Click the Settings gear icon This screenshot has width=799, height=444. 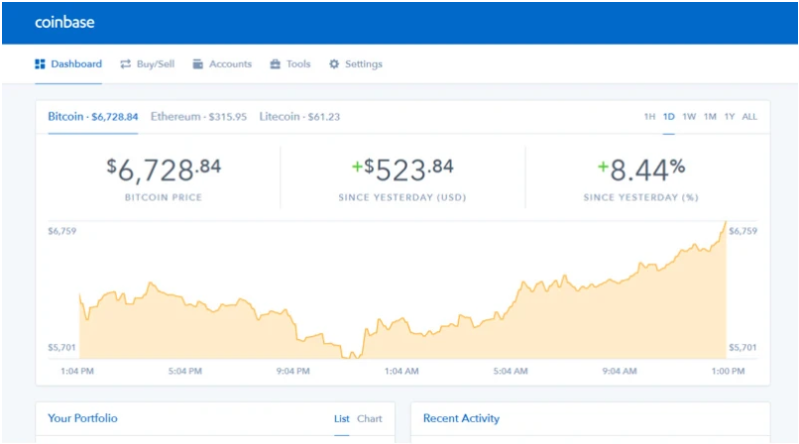click(x=334, y=64)
